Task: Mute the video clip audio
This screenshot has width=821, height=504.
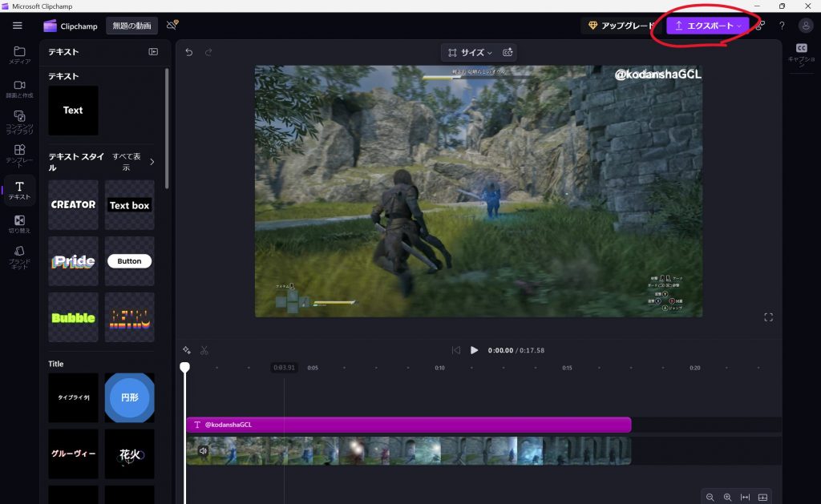Action: pos(203,450)
